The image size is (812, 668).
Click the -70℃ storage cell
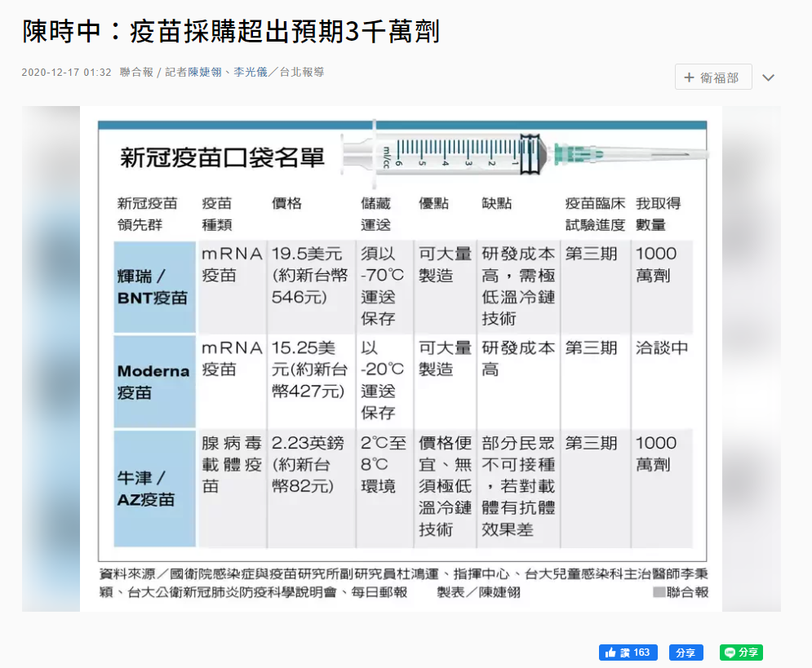point(384,287)
